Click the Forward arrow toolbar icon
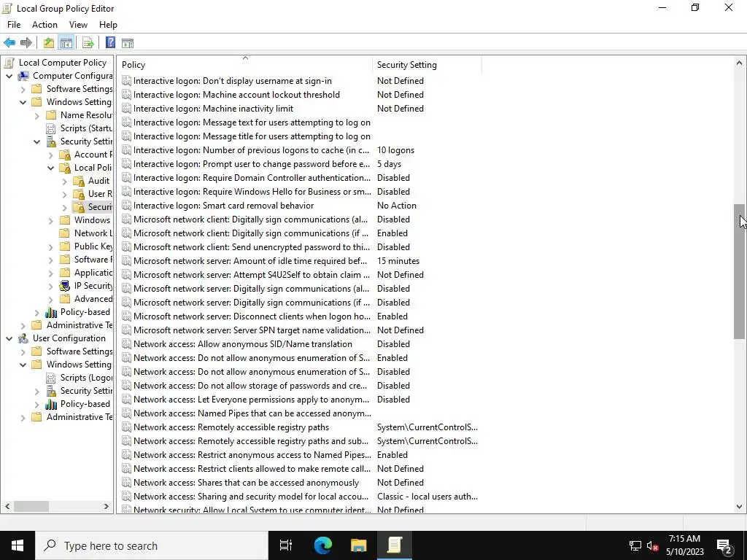Image resolution: width=747 pixels, height=560 pixels. click(x=26, y=43)
